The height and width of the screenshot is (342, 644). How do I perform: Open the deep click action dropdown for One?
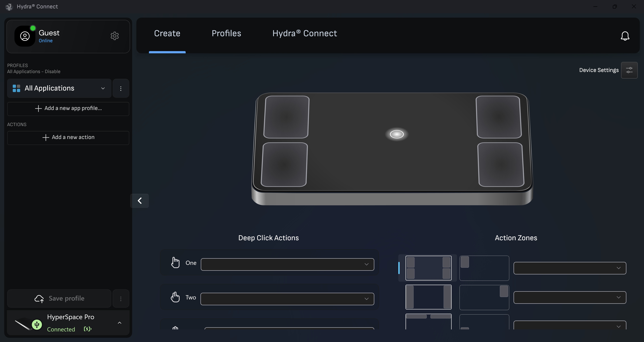[x=287, y=264]
